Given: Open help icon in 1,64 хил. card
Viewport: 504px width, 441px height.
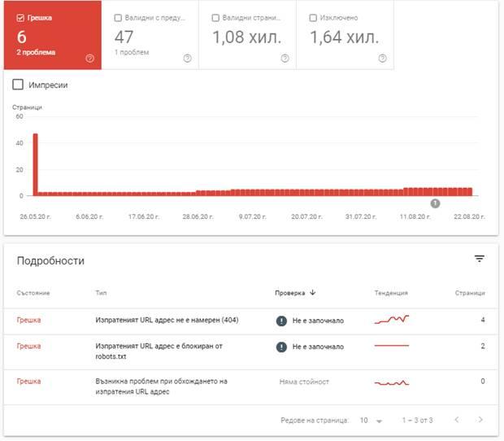Looking at the screenshot, I should click(x=382, y=59).
